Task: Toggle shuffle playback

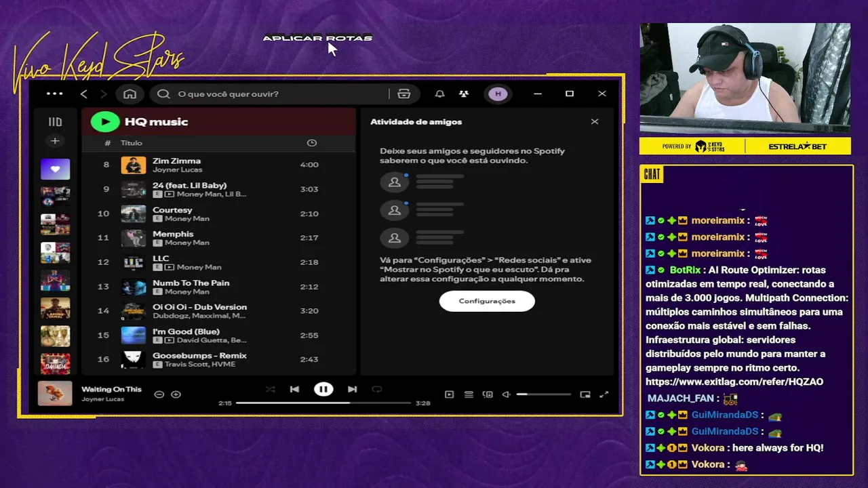Action: [x=271, y=389]
